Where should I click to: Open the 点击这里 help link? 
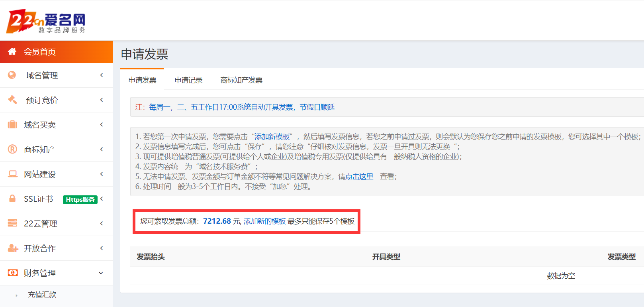pos(359,177)
